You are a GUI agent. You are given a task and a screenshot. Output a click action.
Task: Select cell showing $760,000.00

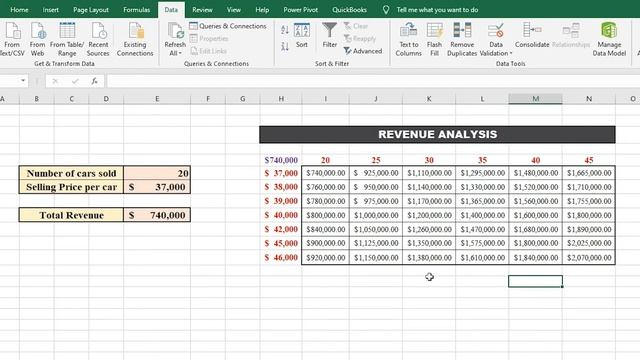pyautogui.click(x=325, y=187)
